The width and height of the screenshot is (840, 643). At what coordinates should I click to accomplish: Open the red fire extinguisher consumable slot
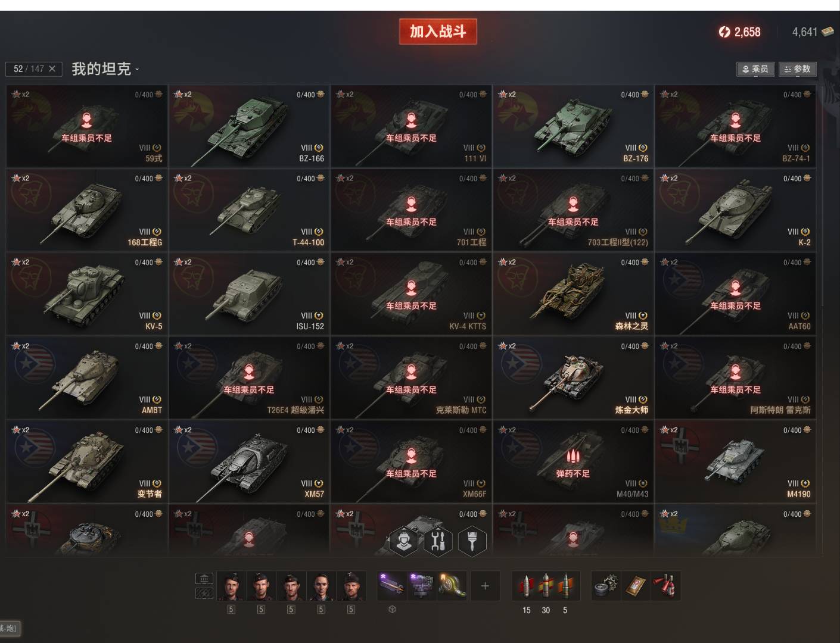click(665, 586)
